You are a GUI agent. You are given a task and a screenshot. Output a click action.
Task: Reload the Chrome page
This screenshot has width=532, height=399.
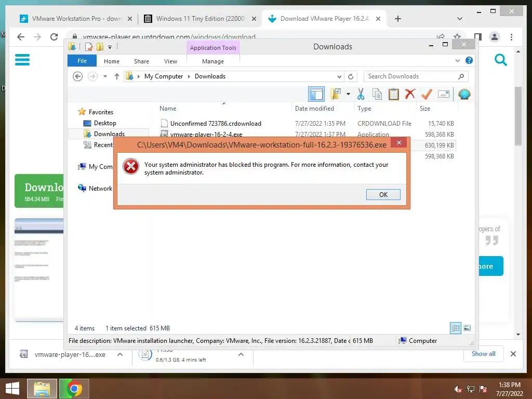pyautogui.click(x=54, y=37)
